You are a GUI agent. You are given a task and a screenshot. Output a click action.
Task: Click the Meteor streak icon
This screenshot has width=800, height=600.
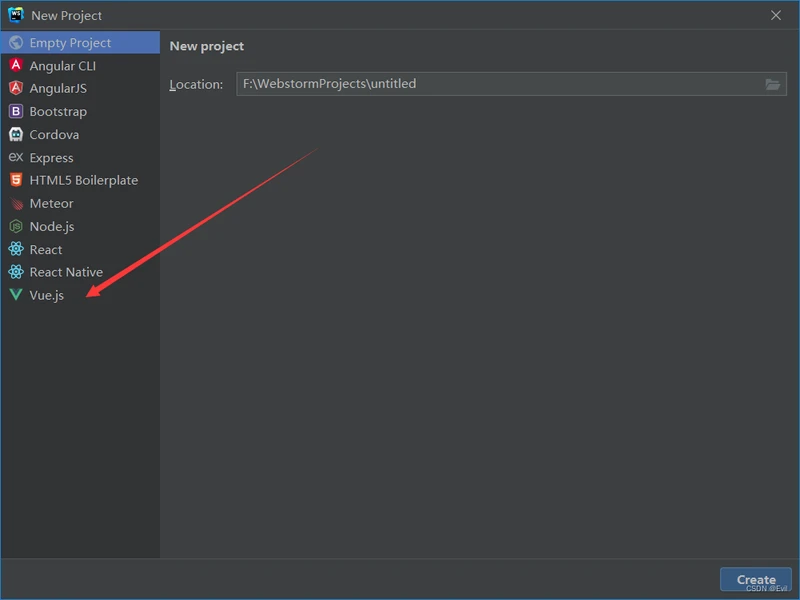(x=16, y=203)
